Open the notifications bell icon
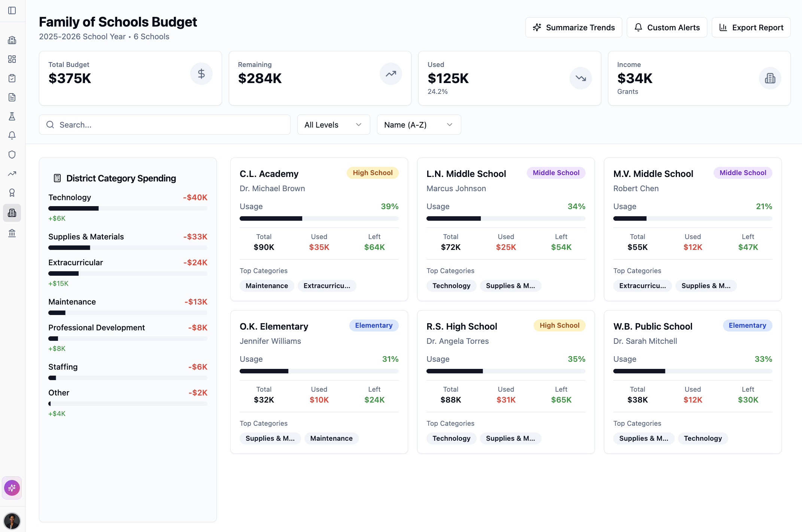Viewport: 802px width, 532px height. (12, 135)
